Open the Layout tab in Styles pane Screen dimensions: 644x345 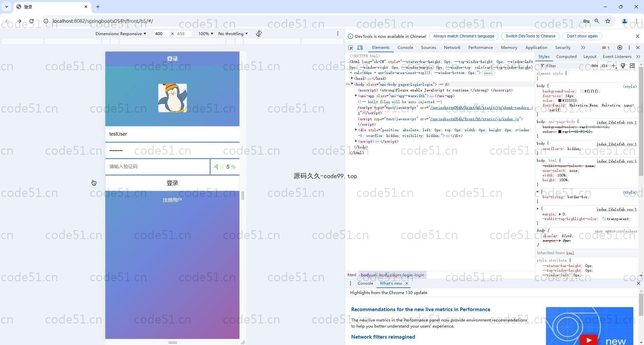coord(590,57)
